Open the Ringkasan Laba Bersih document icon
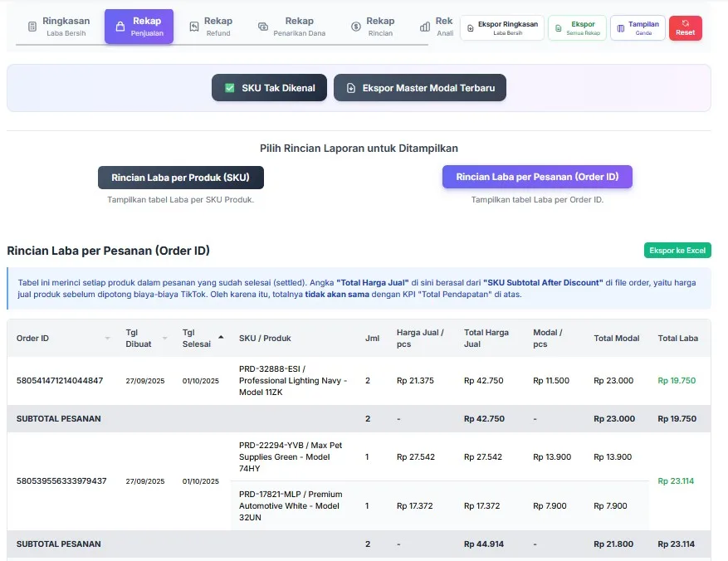The image size is (728, 561). click(x=32, y=27)
